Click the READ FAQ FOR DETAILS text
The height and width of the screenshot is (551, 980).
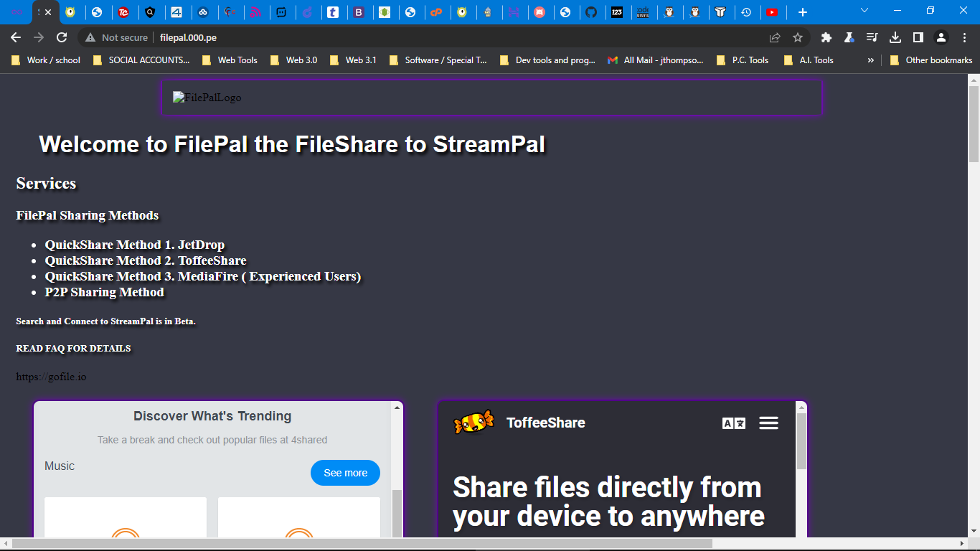73,349
